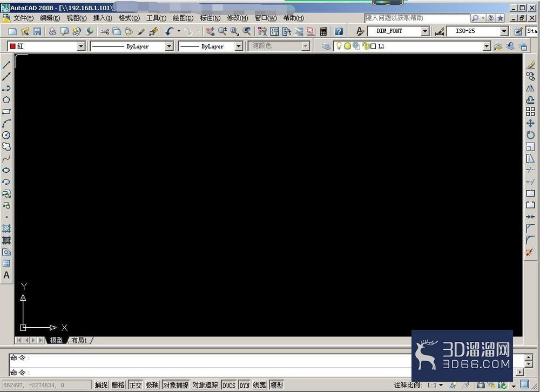
Task: Click the red color swatch 红
Action: 13,46
